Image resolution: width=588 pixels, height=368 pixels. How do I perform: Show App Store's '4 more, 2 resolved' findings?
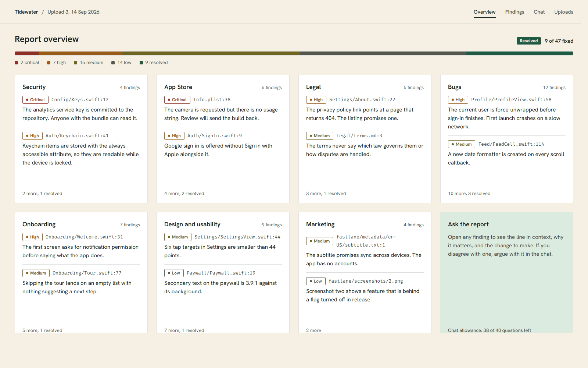point(184,194)
